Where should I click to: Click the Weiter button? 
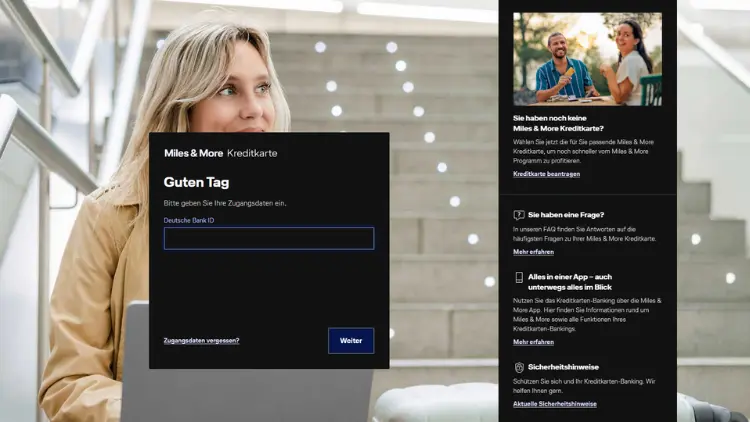coord(351,341)
